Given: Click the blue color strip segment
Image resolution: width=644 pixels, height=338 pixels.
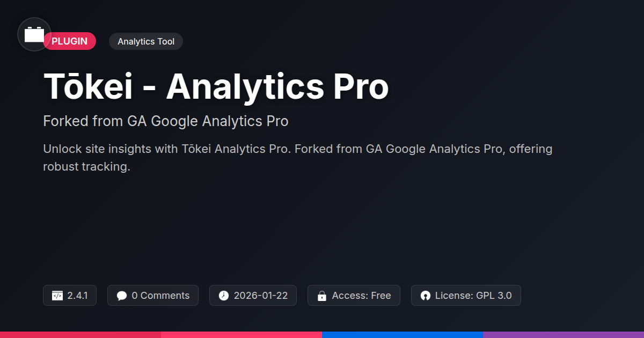Looking at the screenshot, I should (x=402, y=335).
